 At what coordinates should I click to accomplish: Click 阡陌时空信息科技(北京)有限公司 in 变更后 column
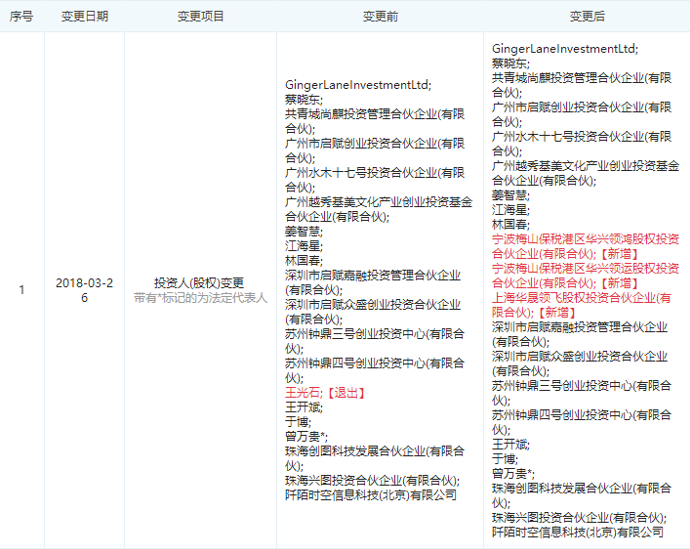(577, 532)
